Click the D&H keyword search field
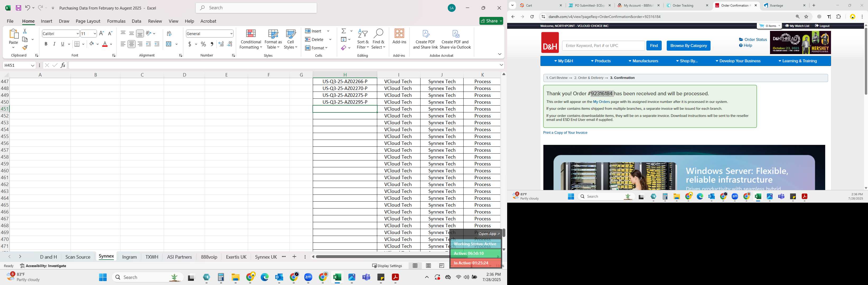This screenshot has width=868, height=285. 603,46
